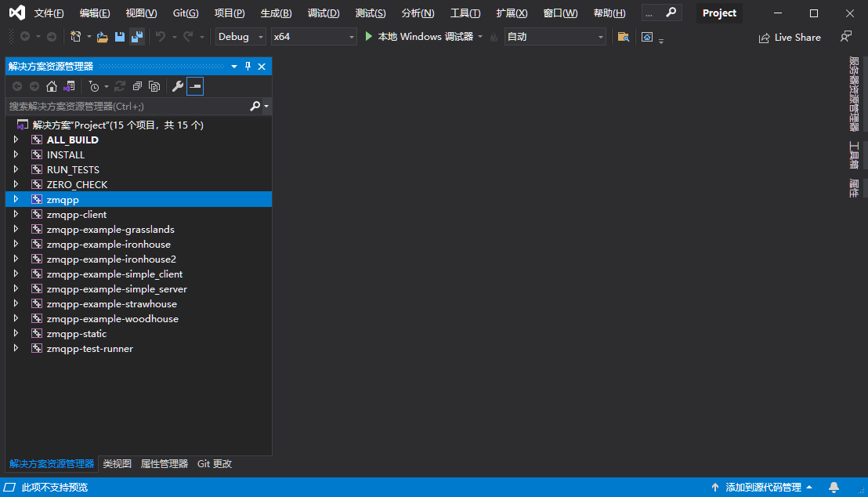The width and height of the screenshot is (868, 497).
Task: Switch to the Git 更改 tab
Action: 214,464
